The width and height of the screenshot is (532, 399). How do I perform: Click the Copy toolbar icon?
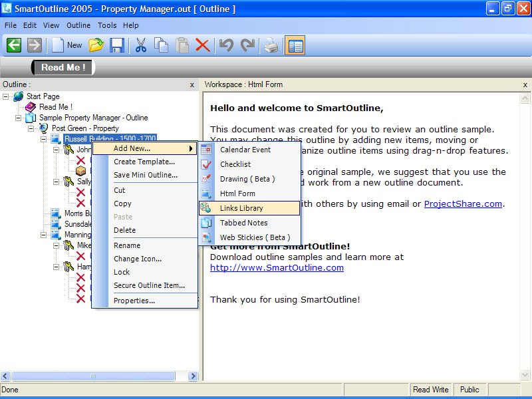click(x=161, y=45)
